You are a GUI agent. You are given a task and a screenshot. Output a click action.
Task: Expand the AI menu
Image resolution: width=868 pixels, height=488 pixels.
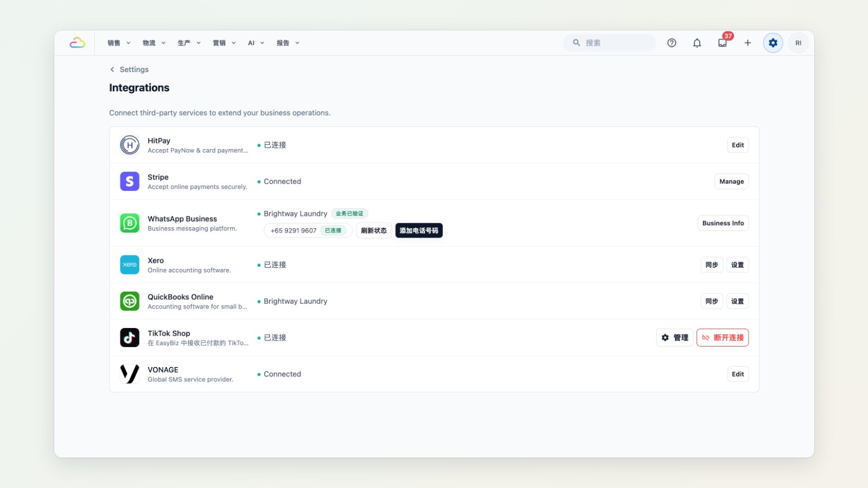[256, 43]
